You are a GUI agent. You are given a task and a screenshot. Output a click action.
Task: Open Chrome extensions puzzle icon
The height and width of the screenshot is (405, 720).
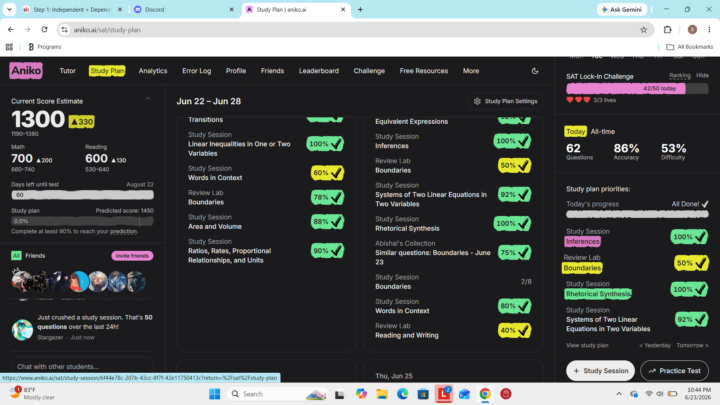click(668, 30)
